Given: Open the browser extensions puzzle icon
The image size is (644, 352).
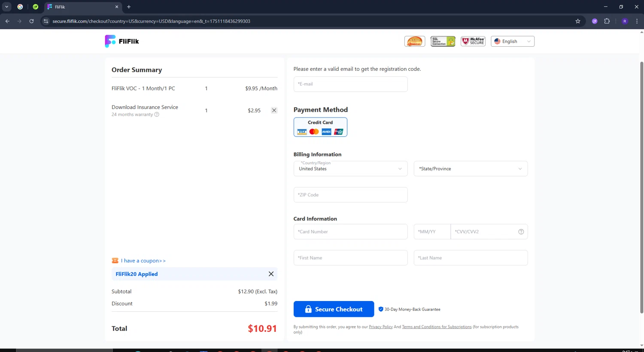Looking at the screenshot, I should click(607, 21).
